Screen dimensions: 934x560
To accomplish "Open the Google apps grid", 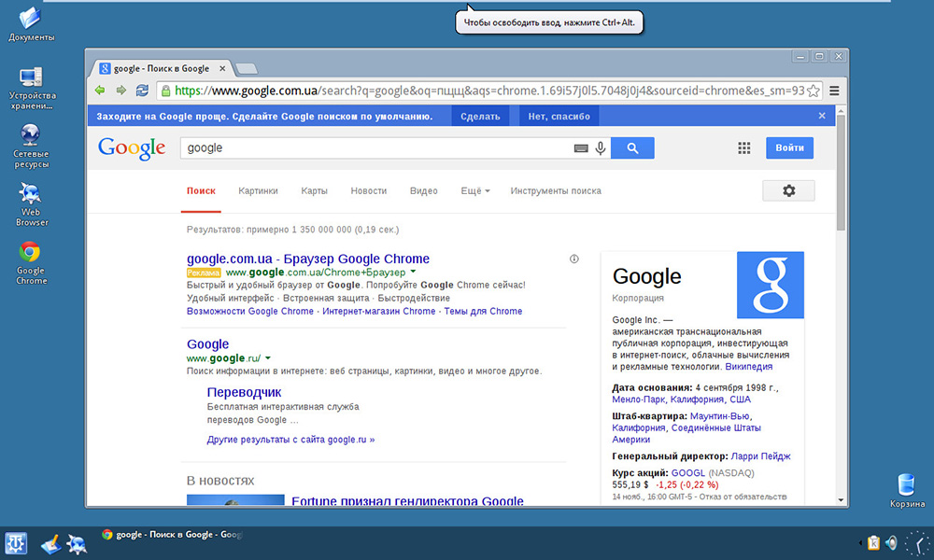I will (744, 148).
